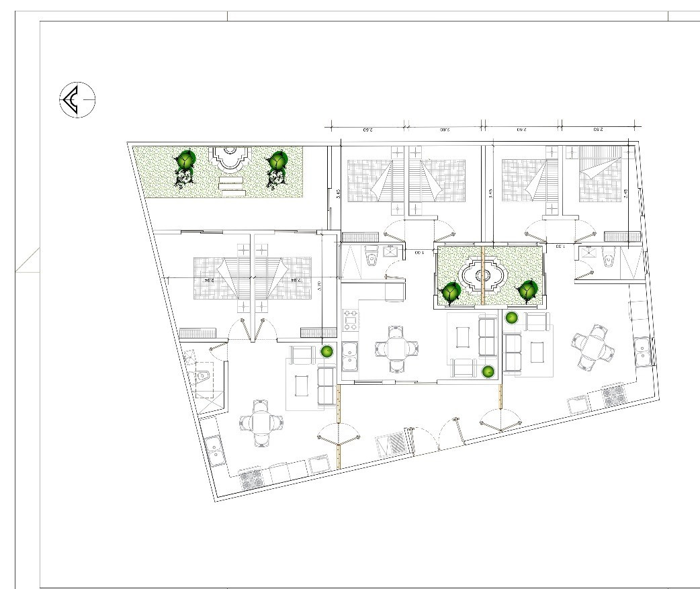Select the staircase symbol near the bottom entrance
The image size is (700, 589).
(391, 444)
